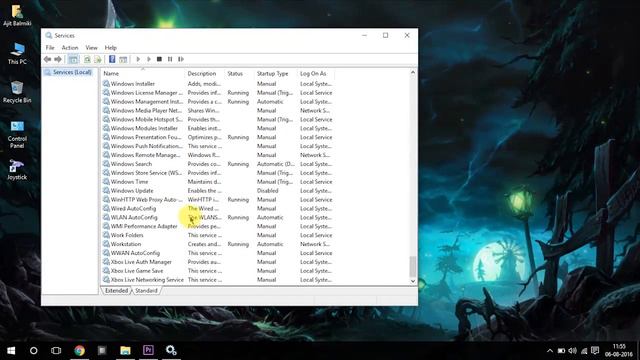Select Windows Presentation Foundation service row
The height and width of the screenshot is (360, 640).
(218, 137)
